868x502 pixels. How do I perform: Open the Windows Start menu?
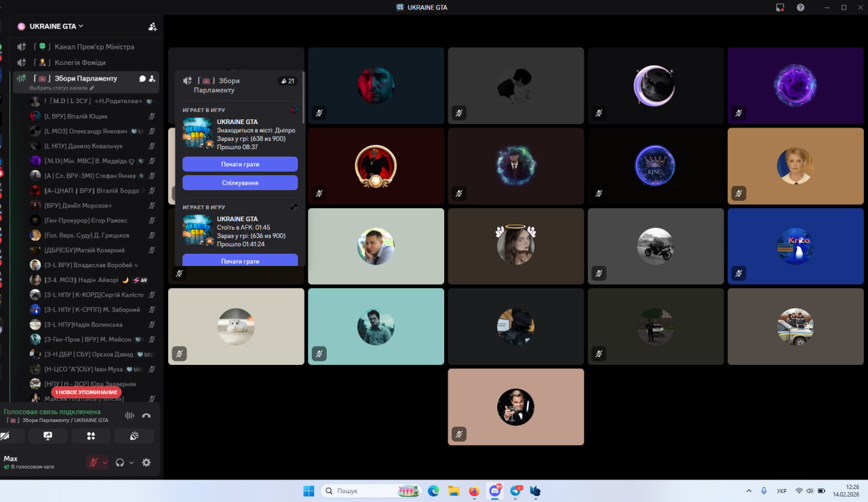click(309, 490)
